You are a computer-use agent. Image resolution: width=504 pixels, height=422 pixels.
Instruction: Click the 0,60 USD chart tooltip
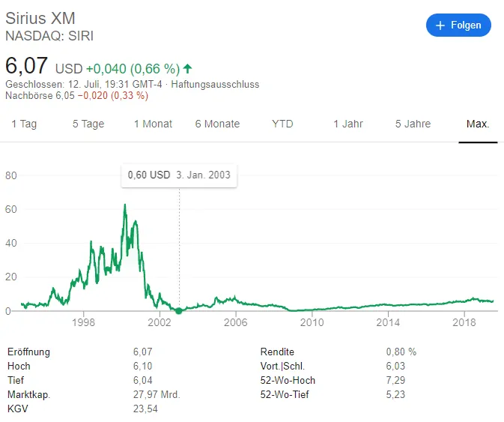pos(179,175)
